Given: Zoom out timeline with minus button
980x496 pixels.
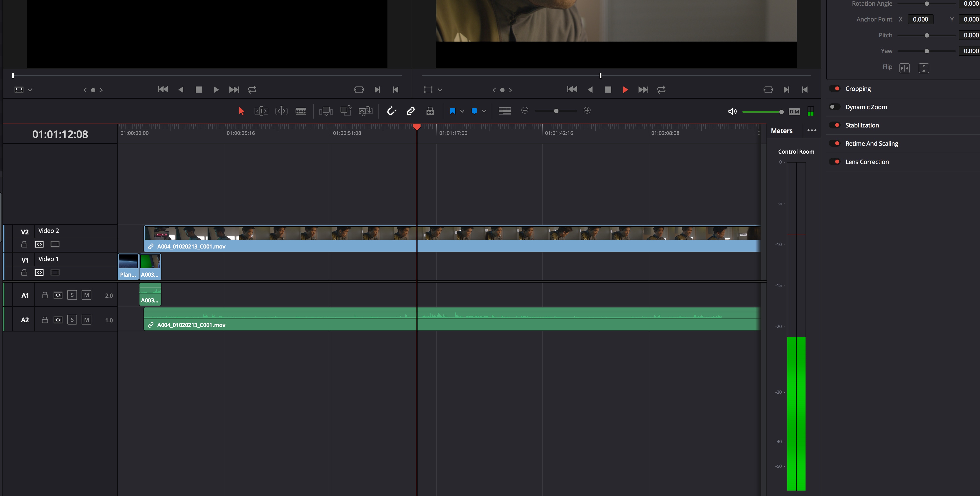Looking at the screenshot, I should click(525, 110).
